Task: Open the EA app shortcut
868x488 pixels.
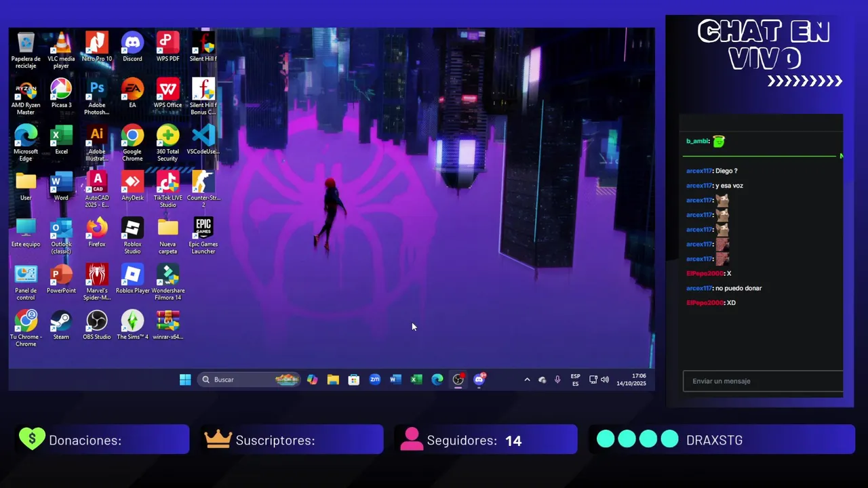Action: (132, 94)
